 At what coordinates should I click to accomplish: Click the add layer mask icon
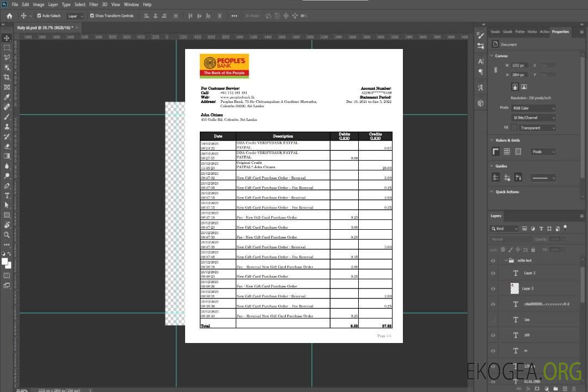coord(537,389)
